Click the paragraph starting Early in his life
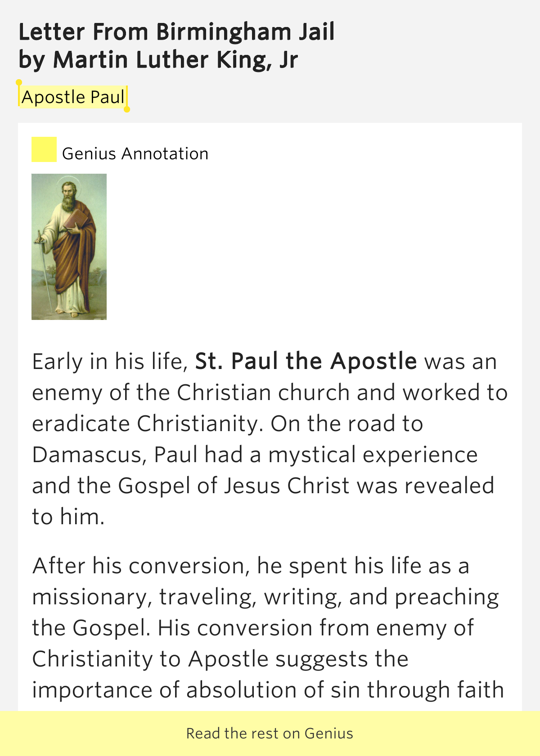The width and height of the screenshot is (540, 756). [x=270, y=439]
